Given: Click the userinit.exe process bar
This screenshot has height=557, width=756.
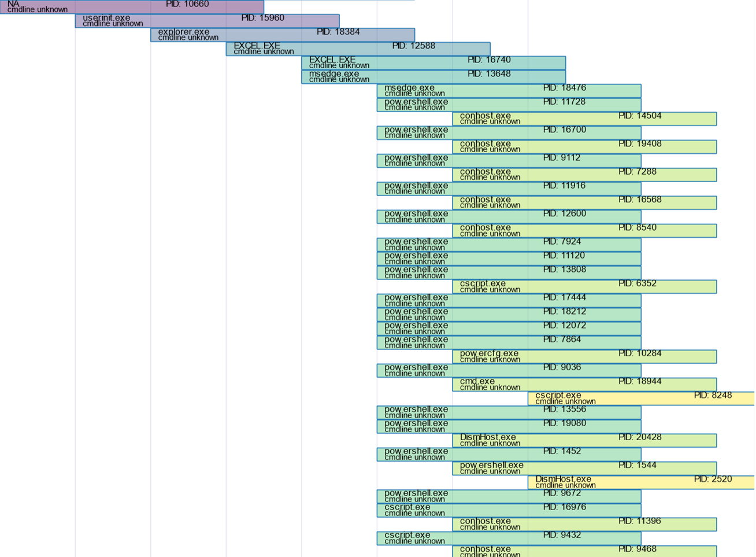Looking at the screenshot, I should (207, 21).
